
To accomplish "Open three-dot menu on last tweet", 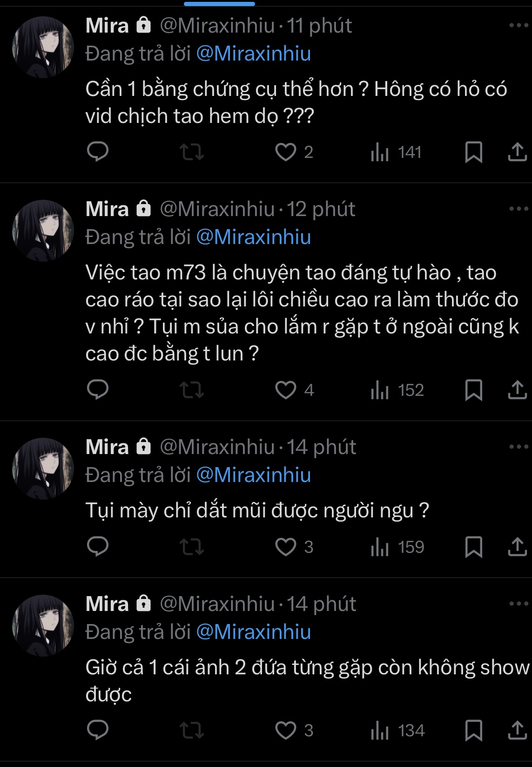I will tap(519, 604).
